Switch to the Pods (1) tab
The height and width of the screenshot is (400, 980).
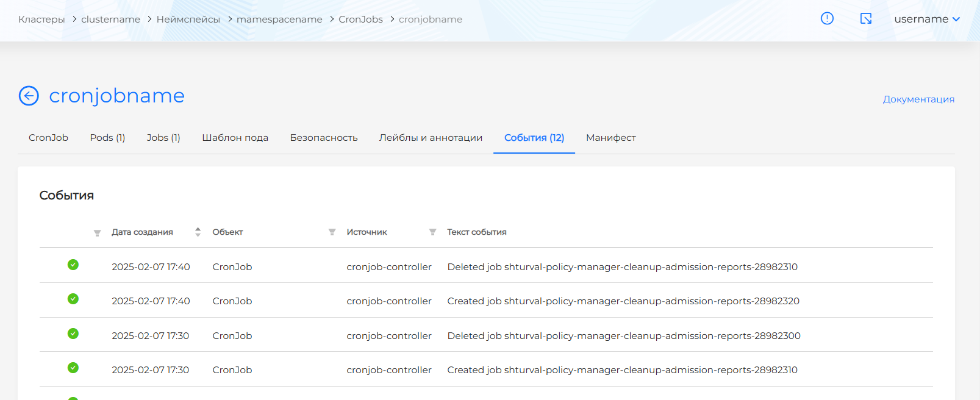tap(107, 138)
